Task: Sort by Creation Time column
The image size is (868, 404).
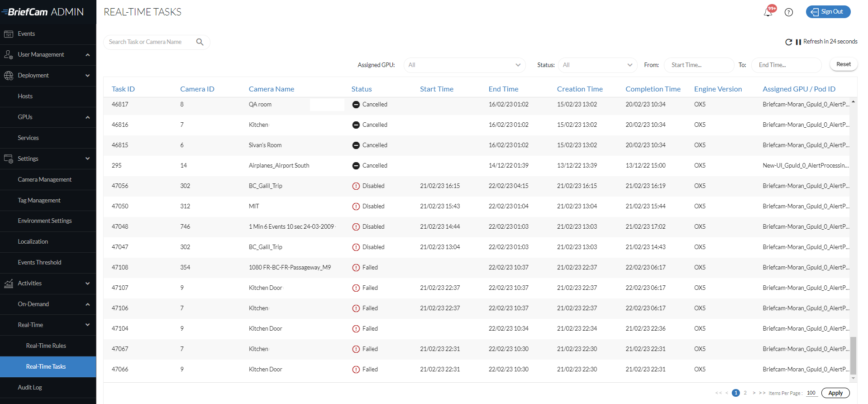Action: (580, 89)
